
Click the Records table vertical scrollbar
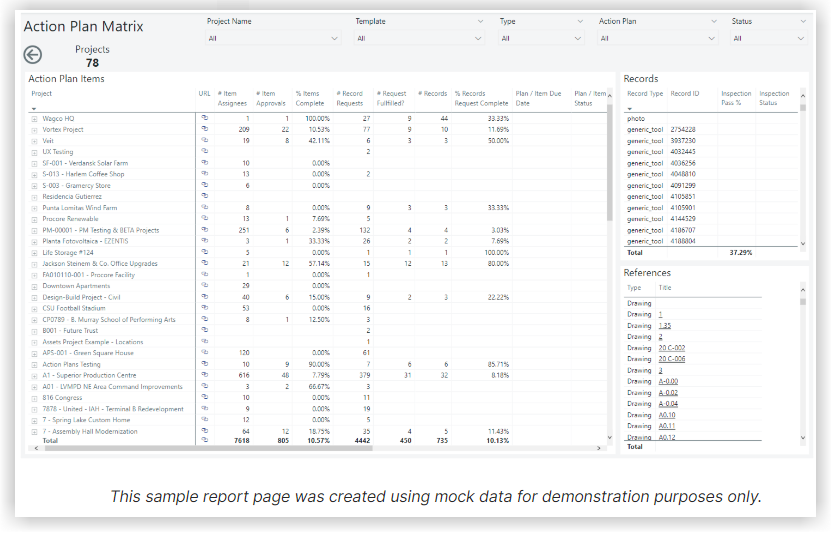coord(803,107)
